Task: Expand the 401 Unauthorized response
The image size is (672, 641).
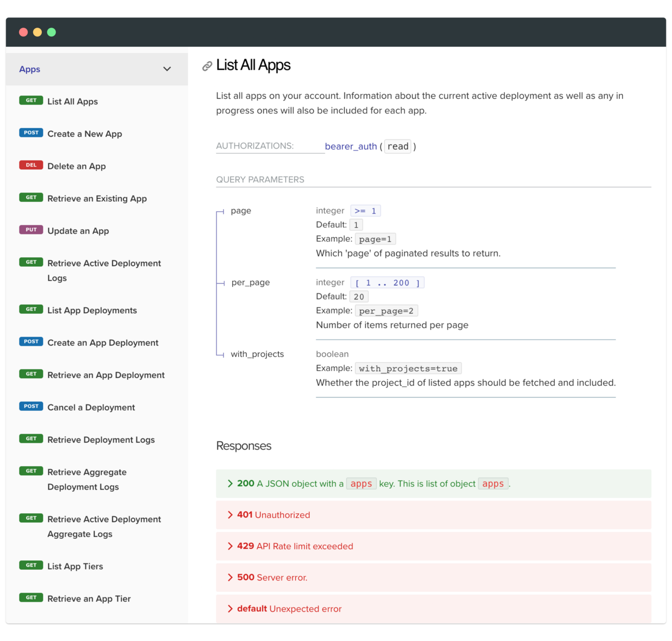Action: [x=230, y=515]
